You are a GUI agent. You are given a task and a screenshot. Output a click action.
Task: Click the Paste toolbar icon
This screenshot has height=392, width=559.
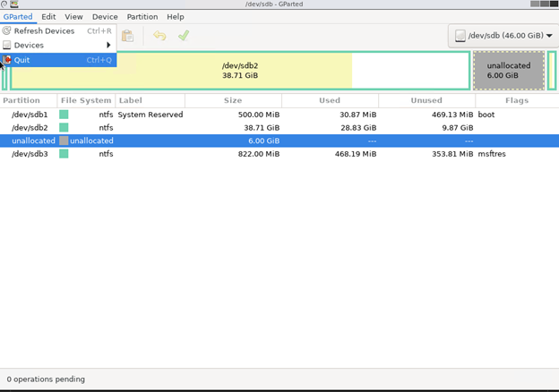(127, 36)
